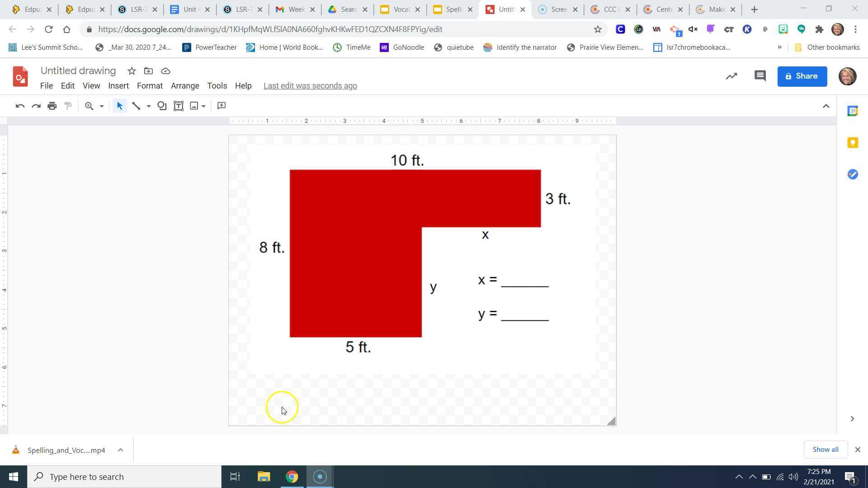This screenshot has width=868, height=488.
Task: Open Google Calendar from the side panel
Action: pos(853,111)
